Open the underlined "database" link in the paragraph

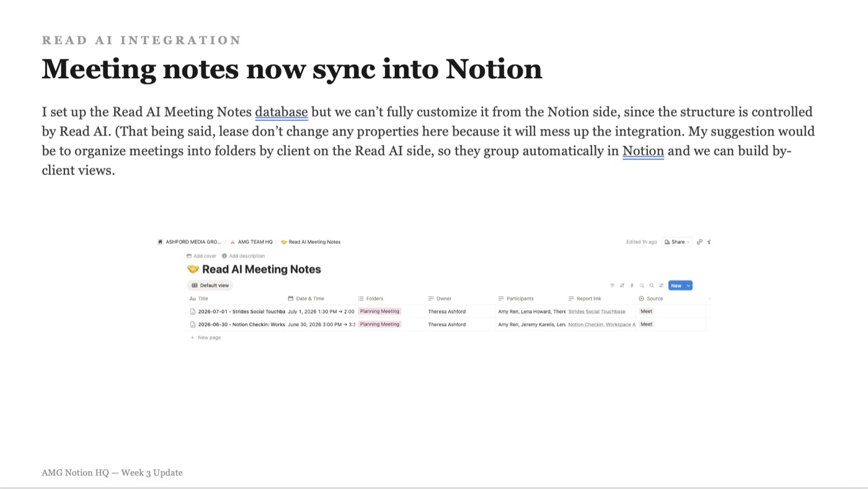click(281, 112)
